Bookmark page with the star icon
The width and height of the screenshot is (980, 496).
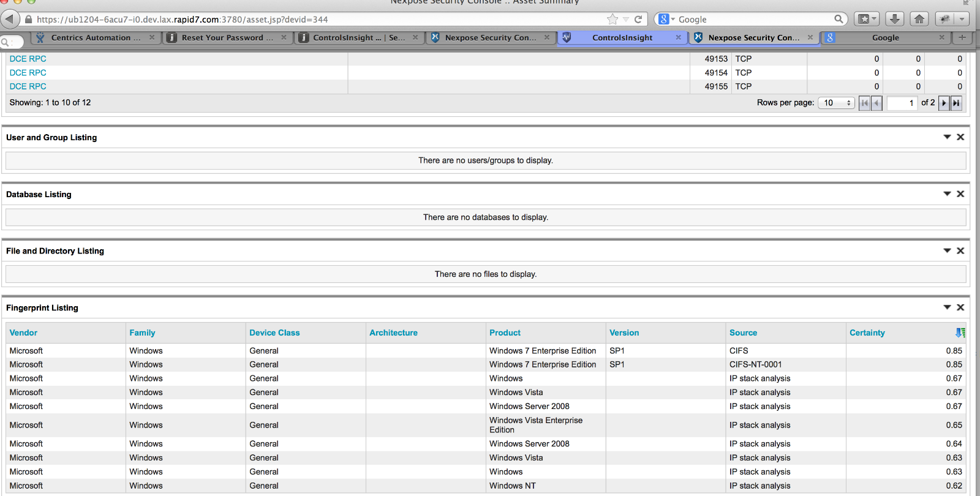tap(612, 19)
